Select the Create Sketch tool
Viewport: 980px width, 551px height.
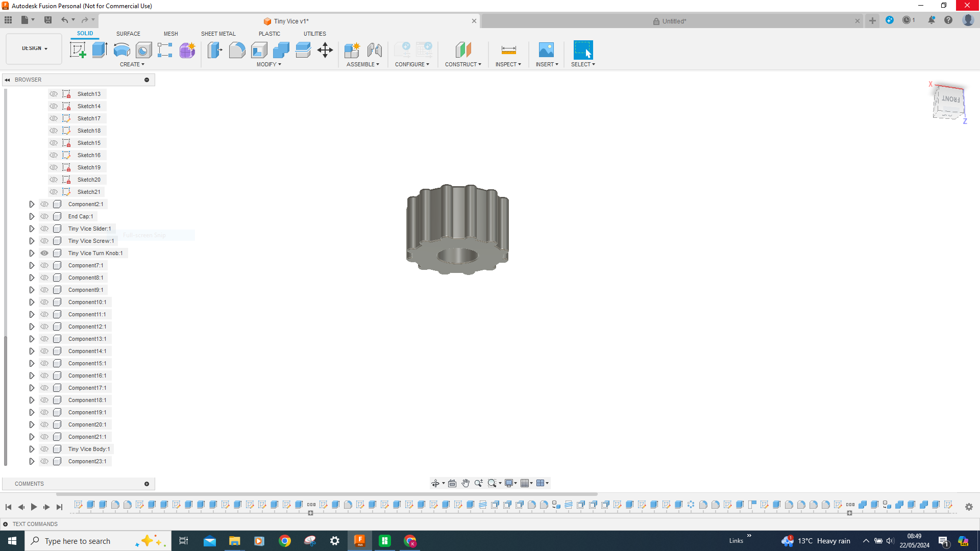pos(78,50)
